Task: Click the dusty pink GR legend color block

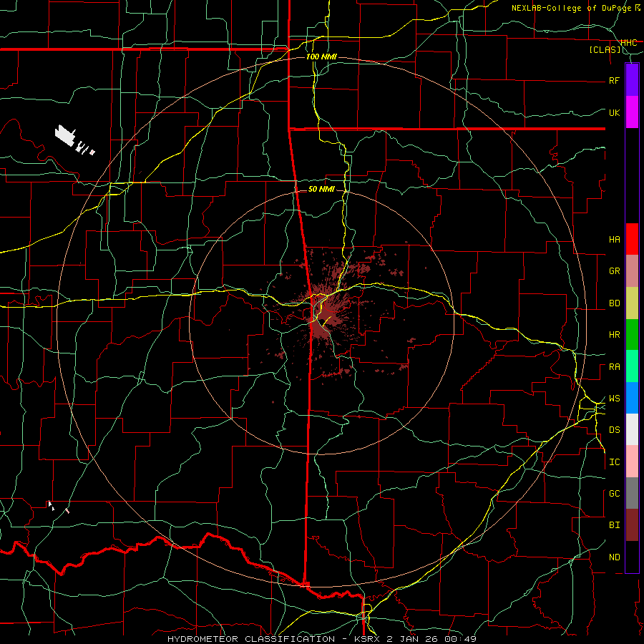Action: coord(632,271)
